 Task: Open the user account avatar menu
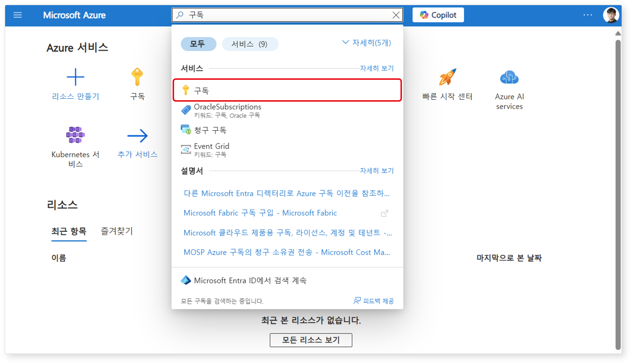[x=611, y=15]
